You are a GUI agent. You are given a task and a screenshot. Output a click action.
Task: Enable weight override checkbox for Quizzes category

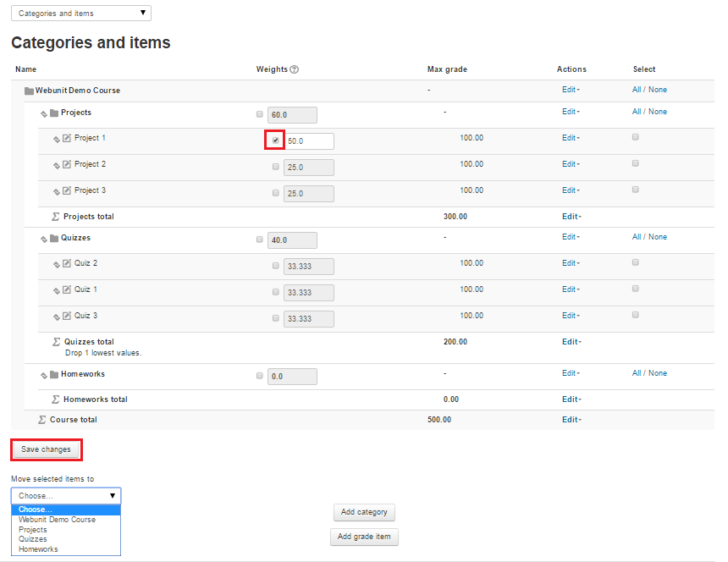click(x=259, y=240)
